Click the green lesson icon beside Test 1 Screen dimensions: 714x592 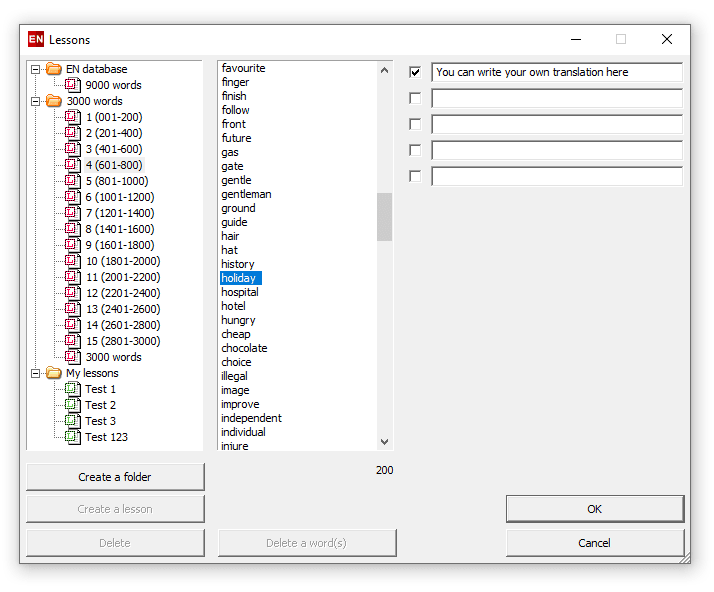pyautogui.click(x=72, y=389)
